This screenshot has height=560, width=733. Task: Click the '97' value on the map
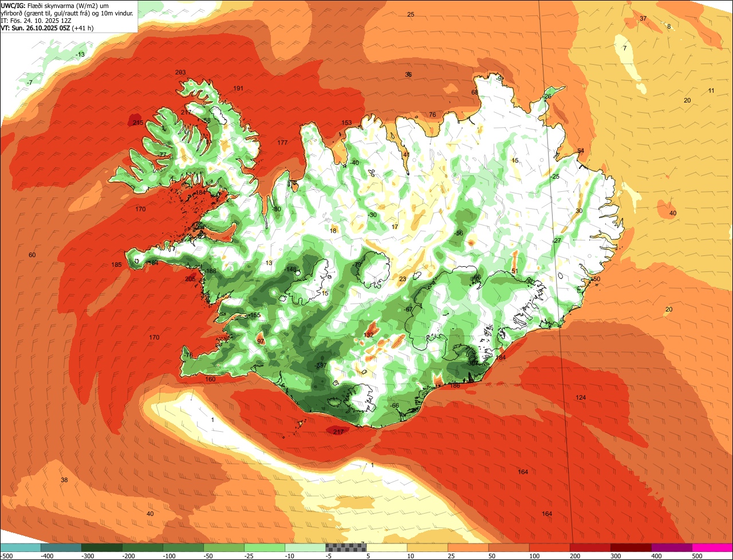click(261, 341)
